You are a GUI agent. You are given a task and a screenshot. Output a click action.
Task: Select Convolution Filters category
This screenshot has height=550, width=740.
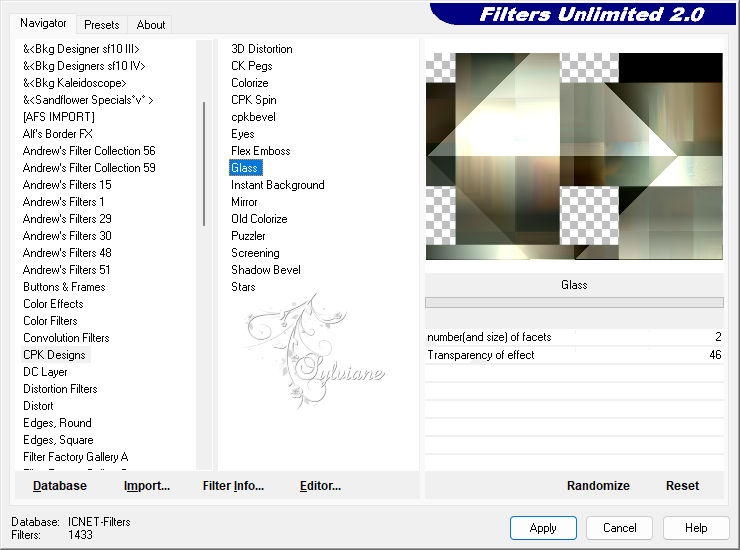coord(66,338)
